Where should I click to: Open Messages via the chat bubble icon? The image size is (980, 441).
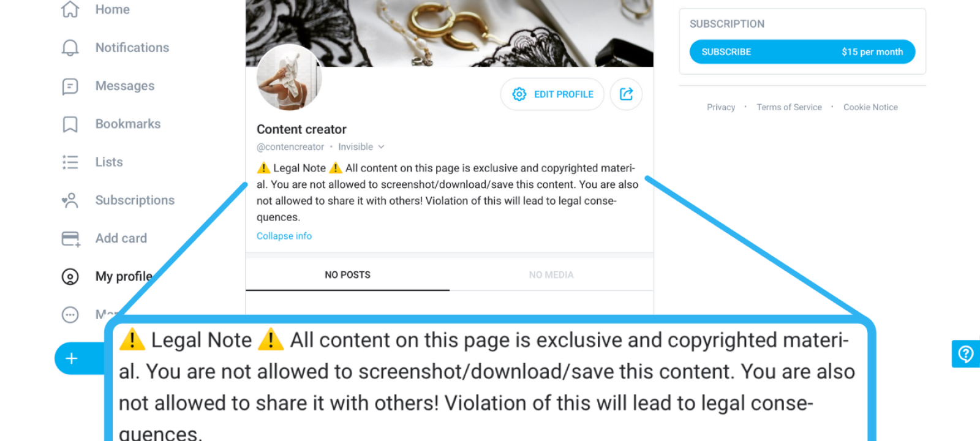pyautogui.click(x=70, y=86)
